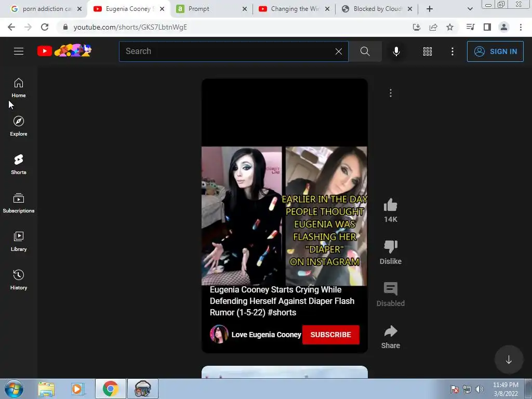Click the Disabled comments icon
The image size is (532, 399).
[x=391, y=289]
